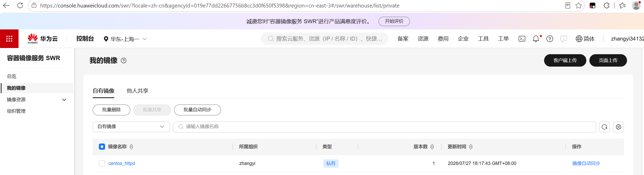Click 镜像自动同步 for centos_httpd
The width and height of the screenshot is (644, 175).
pos(586,163)
